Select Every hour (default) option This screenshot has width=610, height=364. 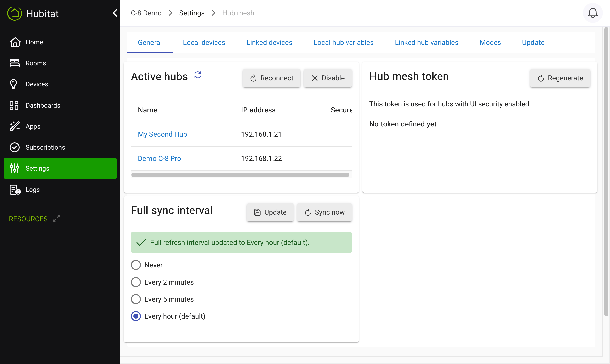click(x=136, y=316)
